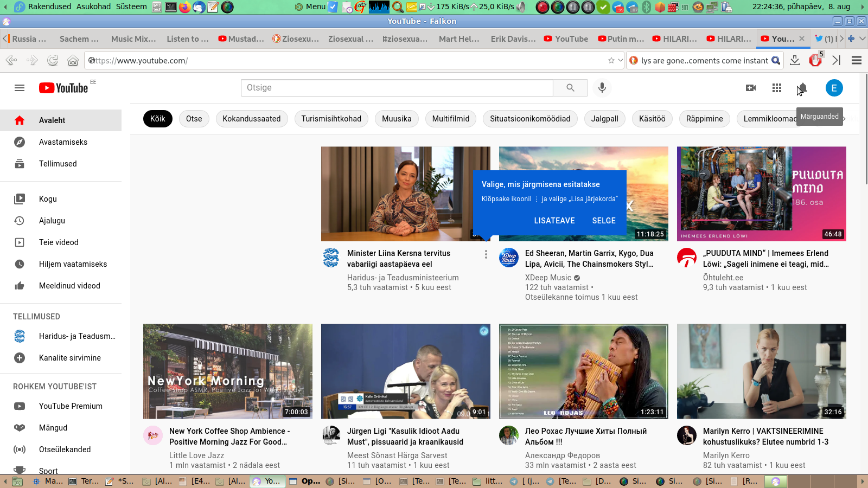Screen dimensions: 868x488
Task: Open options menu for Minister Liina Kersna video
Action: click(486, 254)
